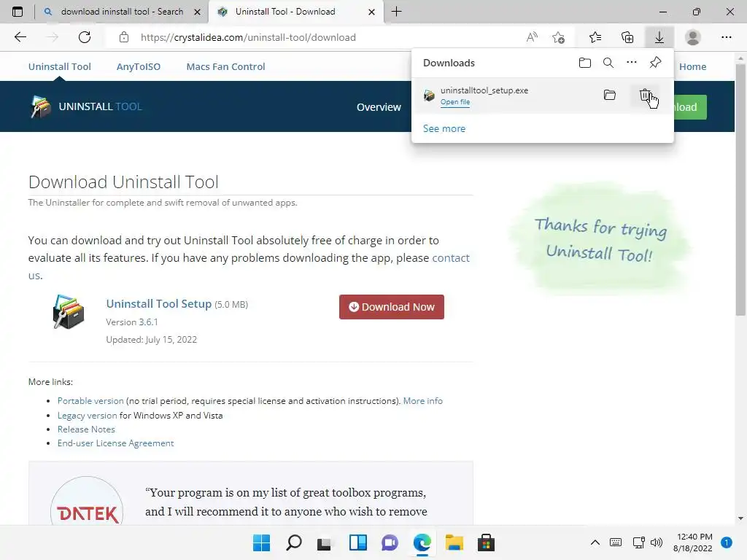Click the Uninstall Tool logo
The height and width of the screenshot is (560, 747).
(87, 106)
